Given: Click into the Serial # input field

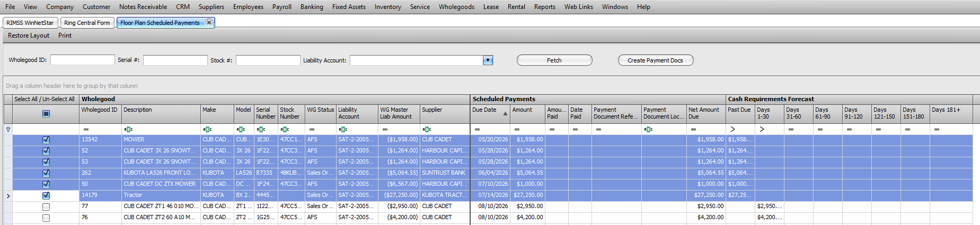Looking at the screenshot, I should 175,60.
